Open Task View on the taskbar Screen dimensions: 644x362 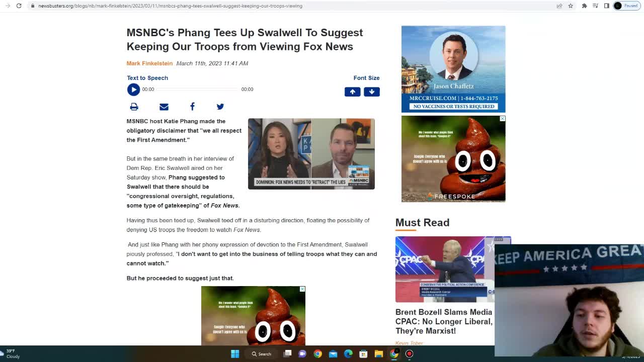287,354
